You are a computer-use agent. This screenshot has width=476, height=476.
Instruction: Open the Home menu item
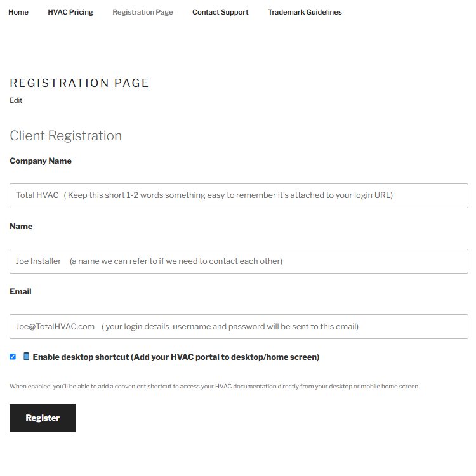tap(18, 12)
